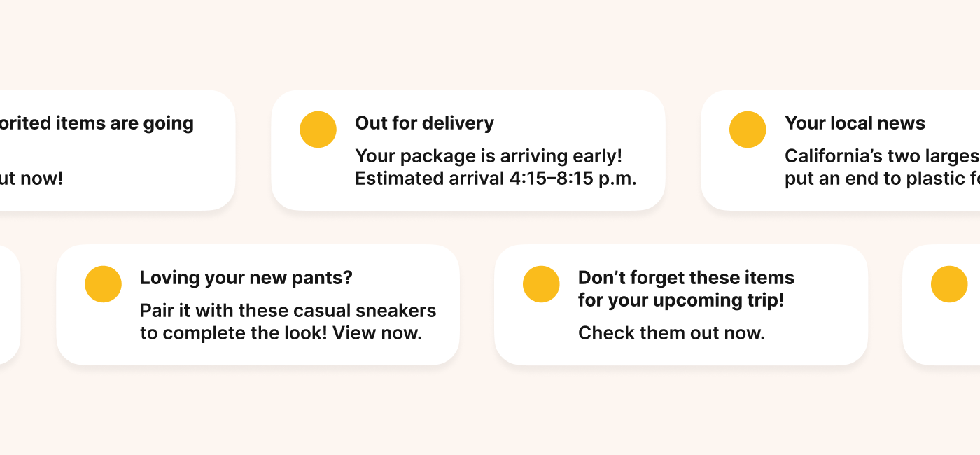Tap the yellow icon on Don't forget these items card
980x455 pixels.
[x=541, y=284]
